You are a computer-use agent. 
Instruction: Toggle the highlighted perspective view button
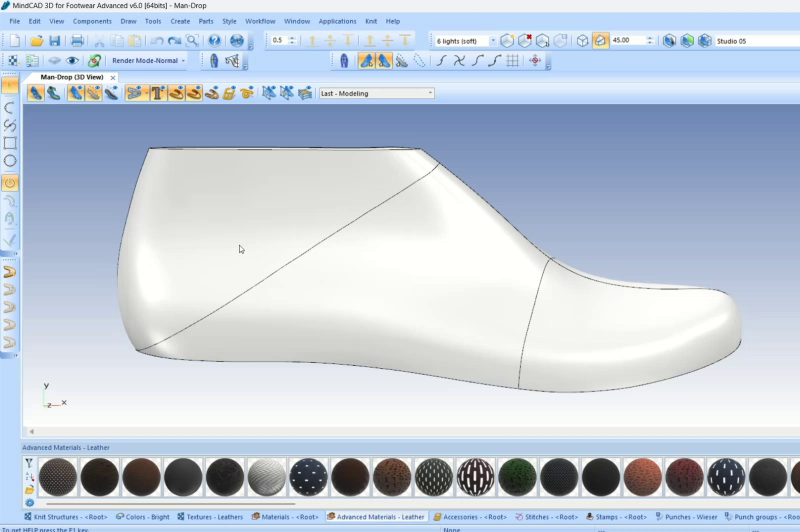(601, 41)
